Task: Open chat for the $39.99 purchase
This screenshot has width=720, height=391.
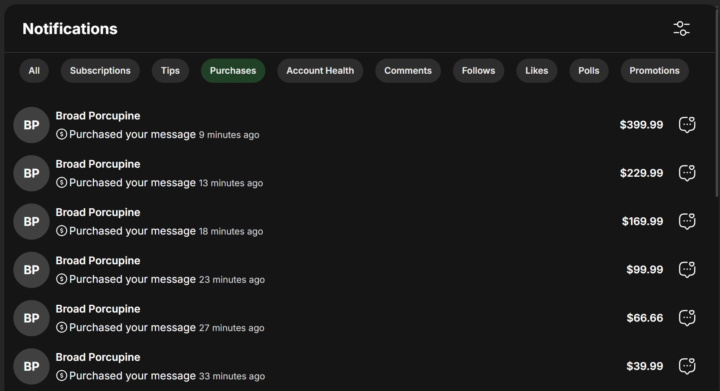Action: click(x=687, y=366)
